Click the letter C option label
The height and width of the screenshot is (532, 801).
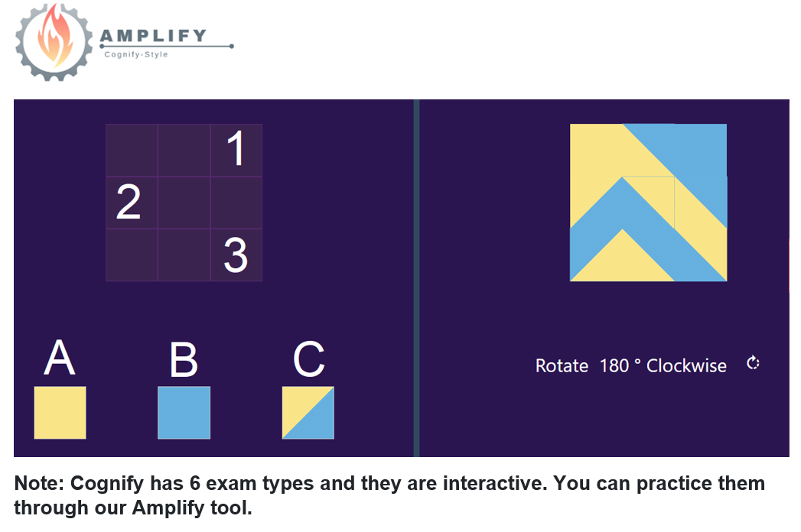(308, 359)
